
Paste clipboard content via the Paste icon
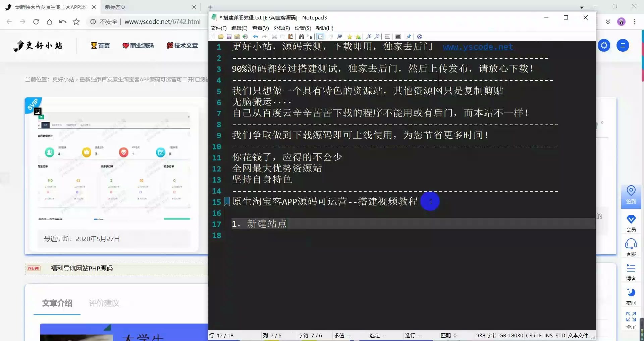[291, 37]
